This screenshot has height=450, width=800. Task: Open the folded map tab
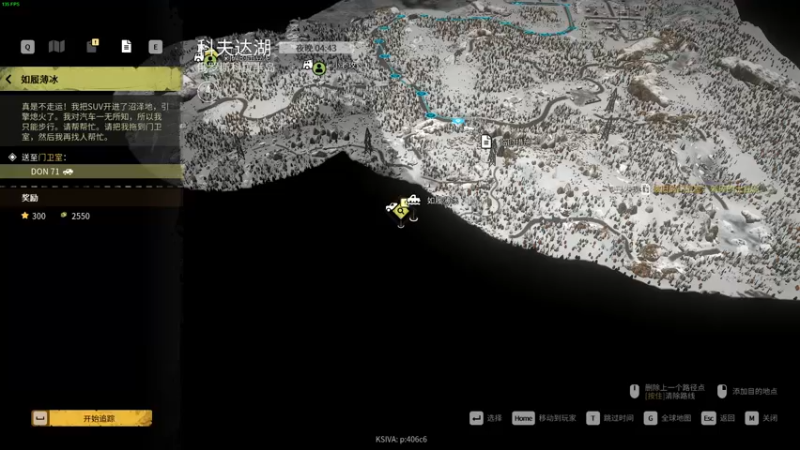(x=57, y=46)
